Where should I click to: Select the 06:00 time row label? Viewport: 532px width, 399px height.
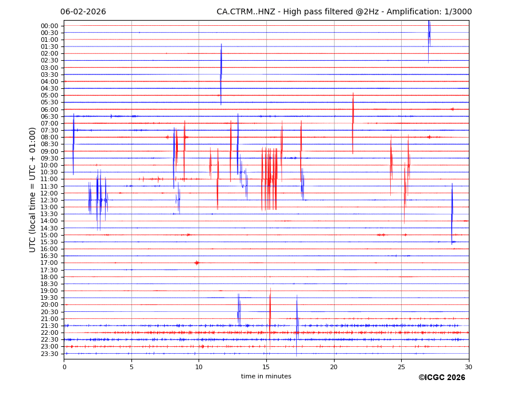pos(49,109)
